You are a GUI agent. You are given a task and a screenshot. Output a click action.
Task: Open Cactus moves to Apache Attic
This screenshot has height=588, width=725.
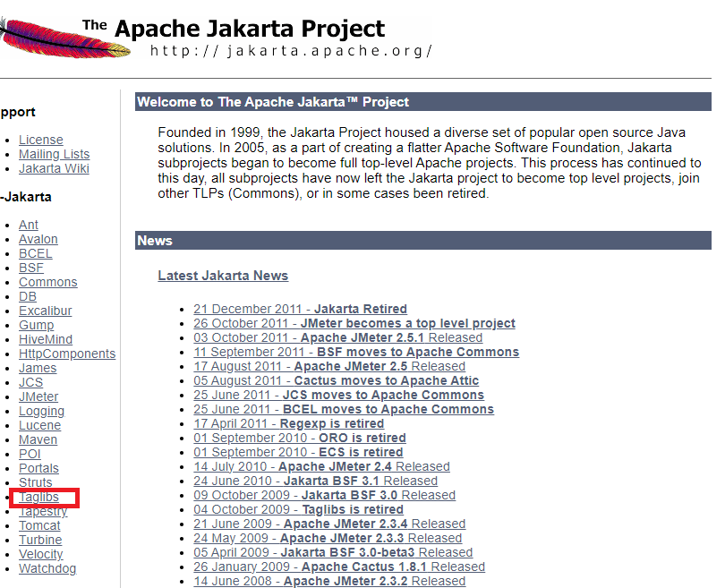click(337, 380)
